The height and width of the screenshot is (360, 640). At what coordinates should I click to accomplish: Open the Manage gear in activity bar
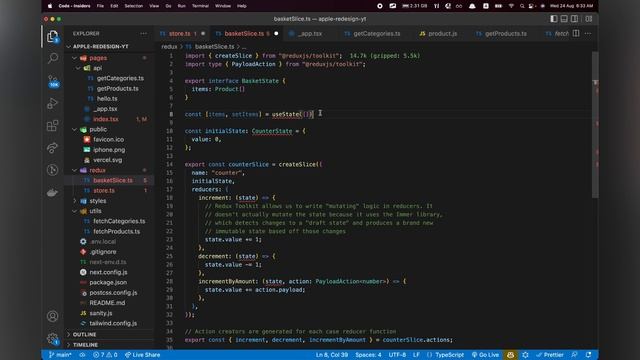pos(53,338)
